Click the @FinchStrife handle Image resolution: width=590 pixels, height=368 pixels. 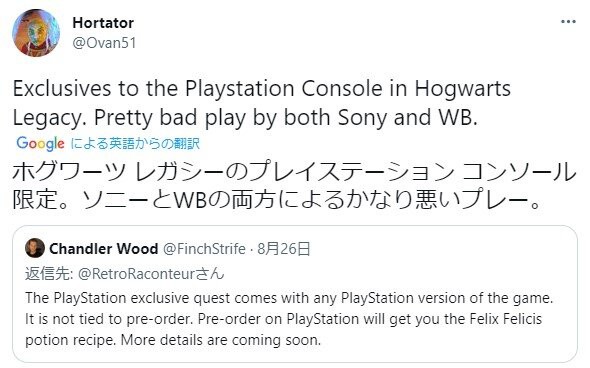[x=204, y=249]
